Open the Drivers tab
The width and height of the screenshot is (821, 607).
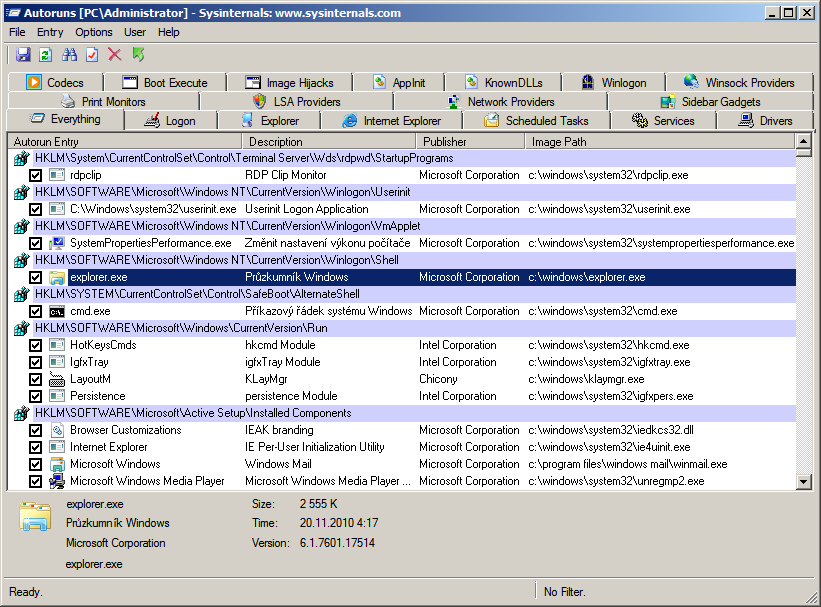pos(765,121)
